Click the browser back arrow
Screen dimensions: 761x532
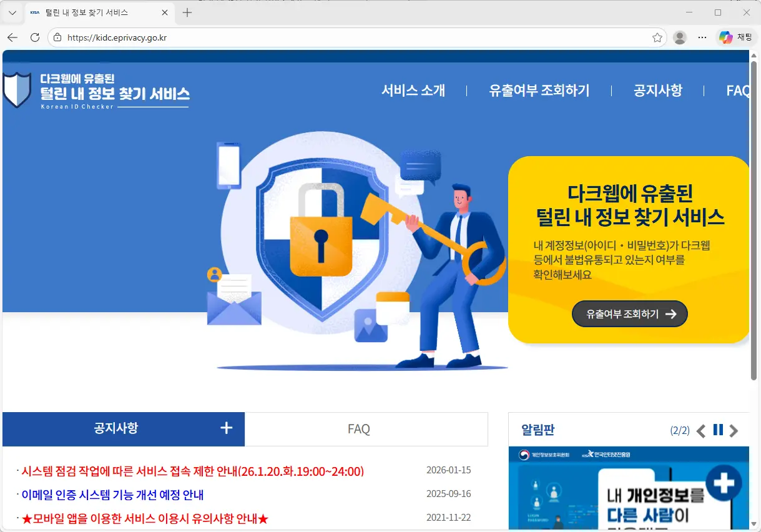[12, 37]
